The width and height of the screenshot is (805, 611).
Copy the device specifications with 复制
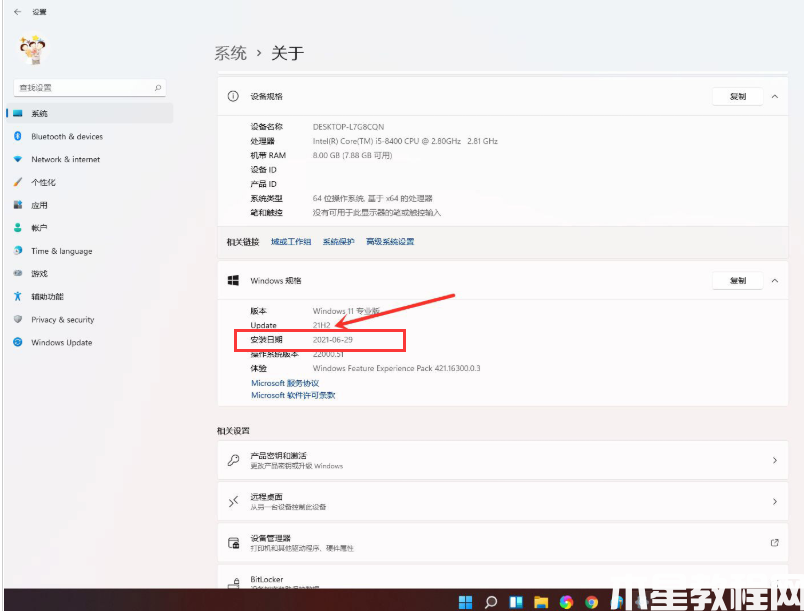click(x=737, y=96)
